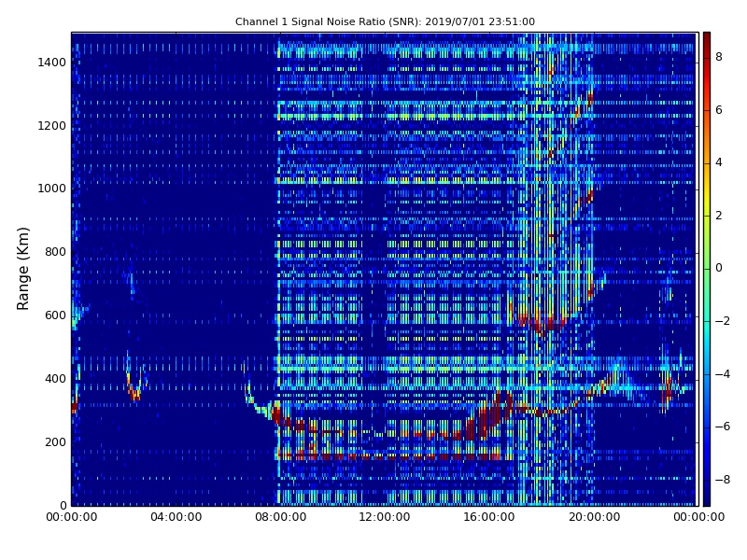Click the 400 tick label on range axis
This screenshot has height=560, width=747.
(x=55, y=379)
